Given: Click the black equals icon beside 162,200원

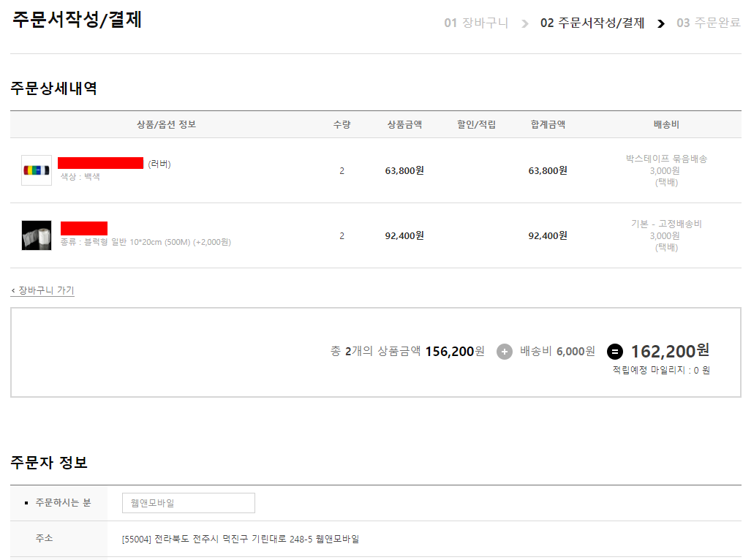Looking at the screenshot, I should [615, 352].
